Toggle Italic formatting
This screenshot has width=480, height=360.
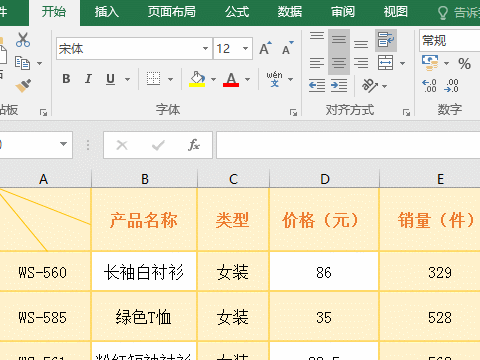tap(88, 79)
